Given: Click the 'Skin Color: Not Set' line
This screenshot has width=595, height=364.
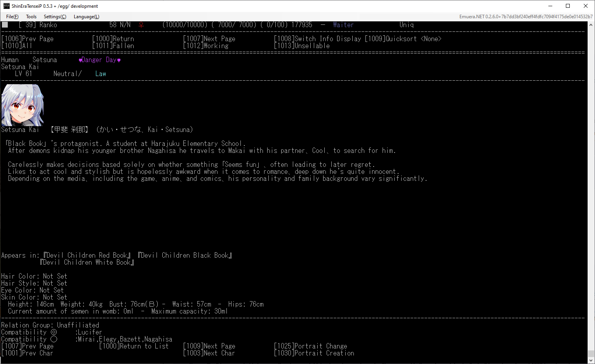Looking at the screenshot, I should pos(34,297).
